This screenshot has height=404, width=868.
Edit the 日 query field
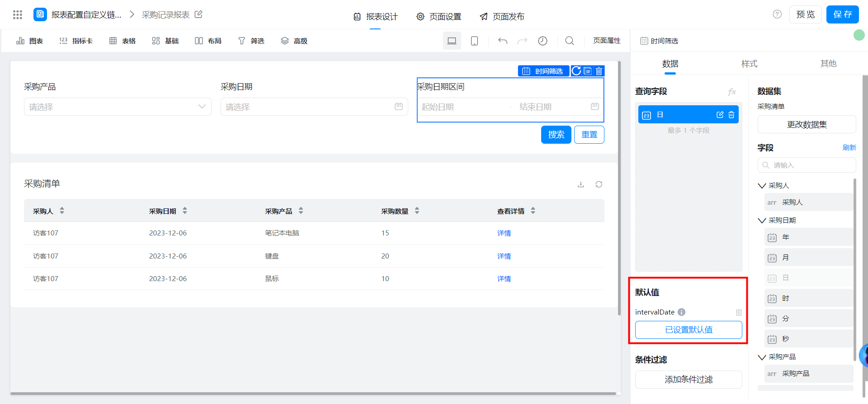click(720, 115)
